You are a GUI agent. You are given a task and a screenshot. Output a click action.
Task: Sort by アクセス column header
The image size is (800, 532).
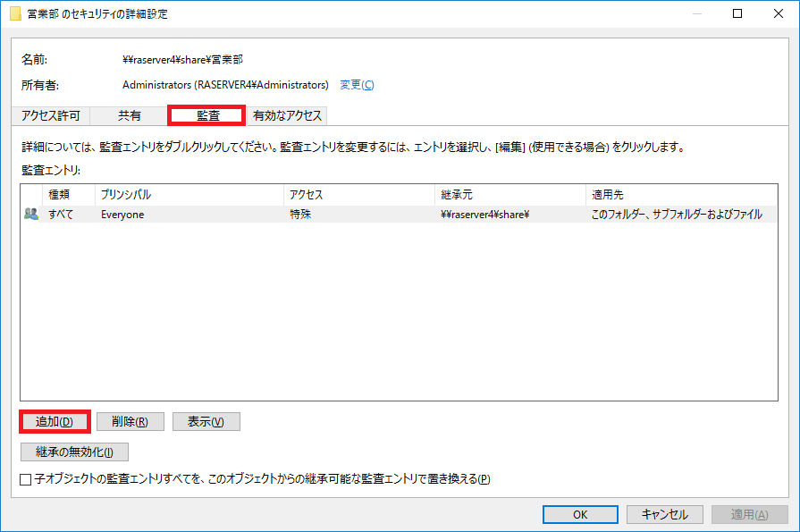click(x=359, y=195)
